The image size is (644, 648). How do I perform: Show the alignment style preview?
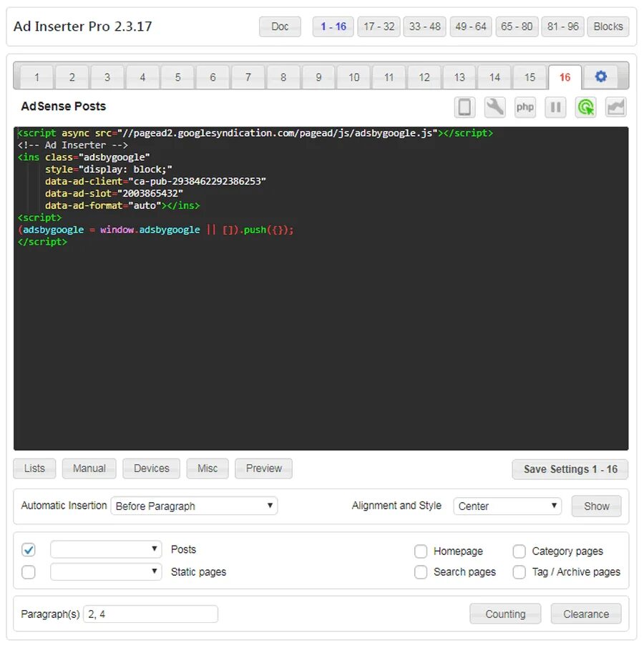596,506
